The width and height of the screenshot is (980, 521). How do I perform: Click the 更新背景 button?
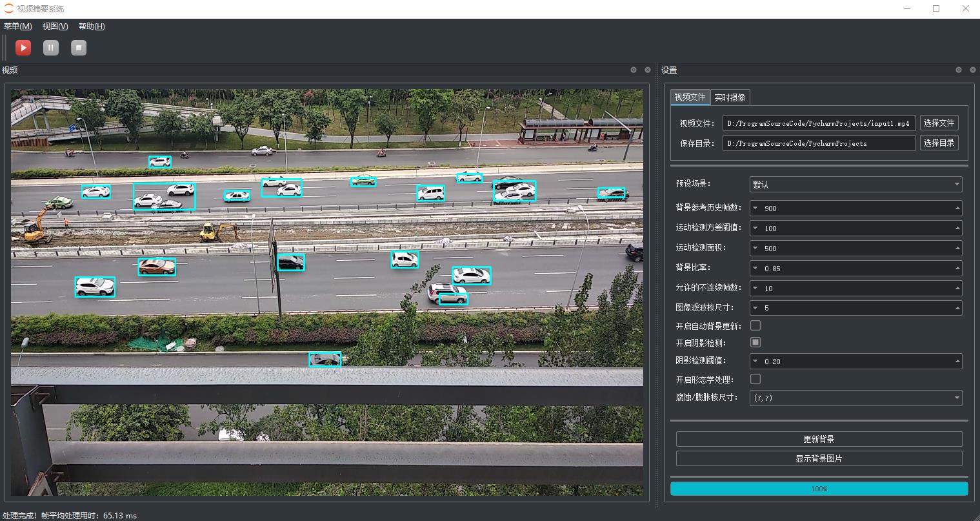pos(819,439)
